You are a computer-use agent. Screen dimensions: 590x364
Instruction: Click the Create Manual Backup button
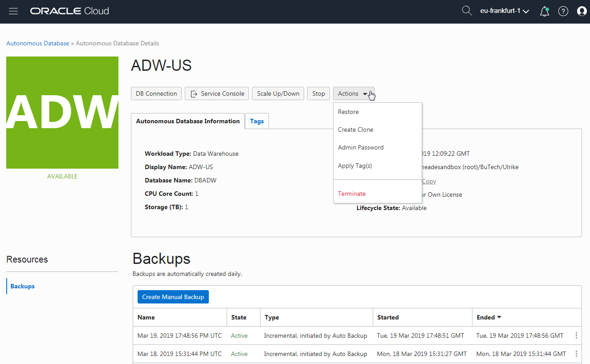pos(173,297)
